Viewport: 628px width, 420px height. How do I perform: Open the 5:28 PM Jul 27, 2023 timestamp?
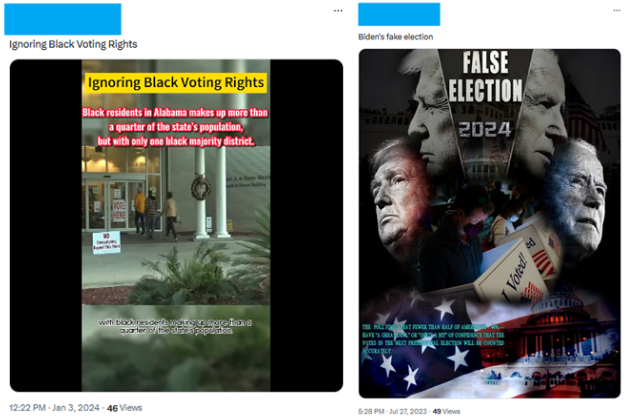(392, 411)
